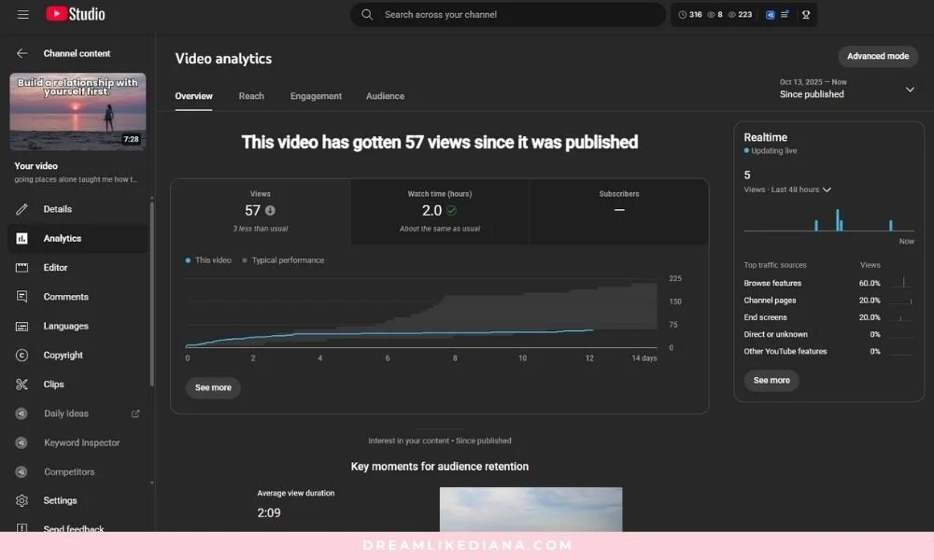
Task: Switch to the Engagement tab
Action: 316,95
